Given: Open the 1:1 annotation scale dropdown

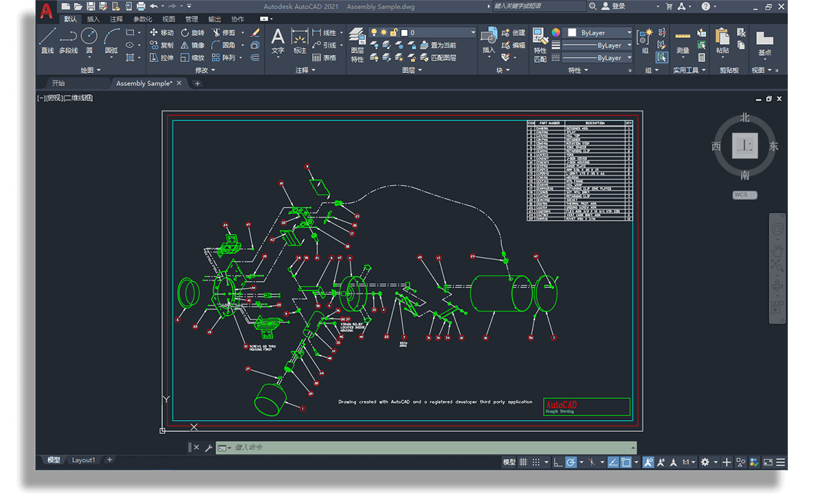Looking at the screenshot, I should [x=689, y=462].
